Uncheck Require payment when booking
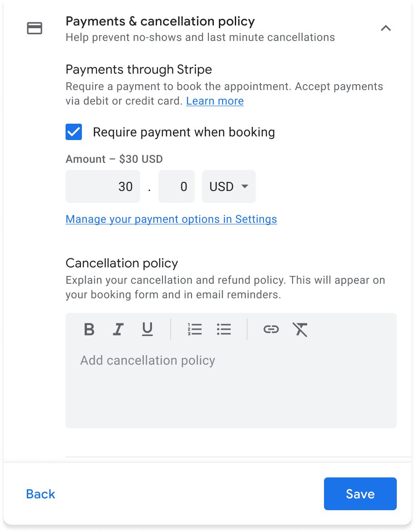This screenshot has width=415, height=532. click(x=74, y=132)
